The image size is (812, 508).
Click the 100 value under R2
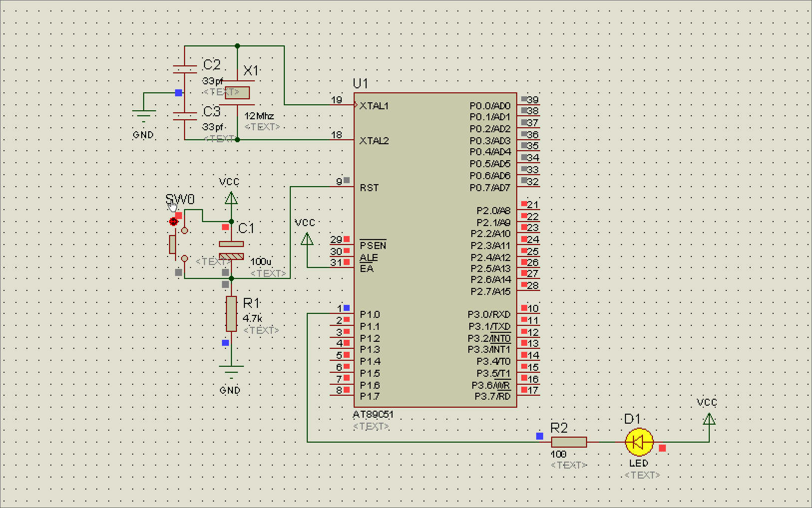click(x=559, y=454)
